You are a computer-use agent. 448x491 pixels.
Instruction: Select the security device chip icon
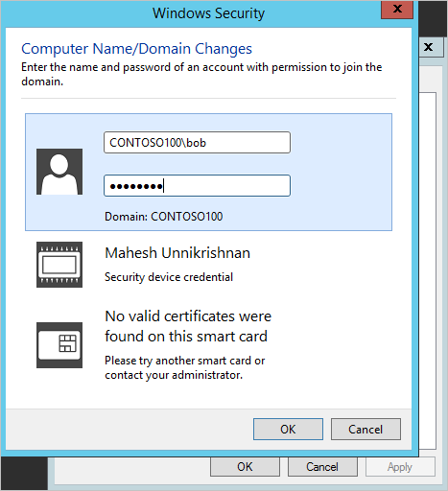pos(59,265)
